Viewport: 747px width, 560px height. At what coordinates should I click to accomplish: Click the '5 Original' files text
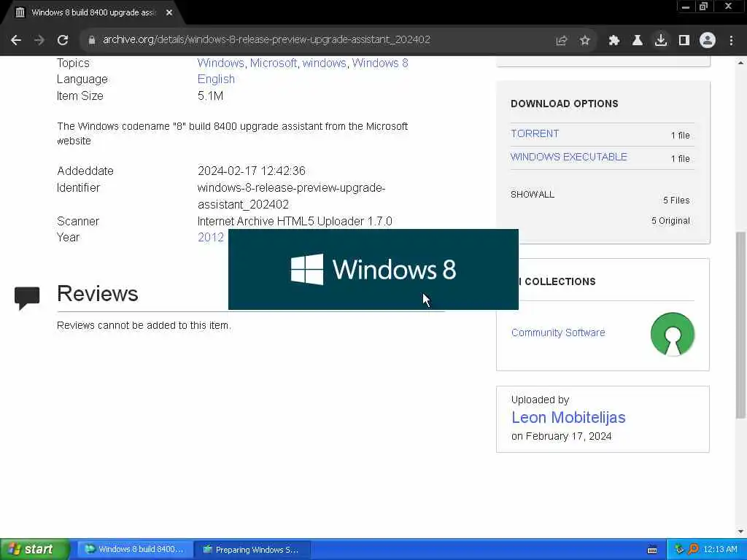670,220
